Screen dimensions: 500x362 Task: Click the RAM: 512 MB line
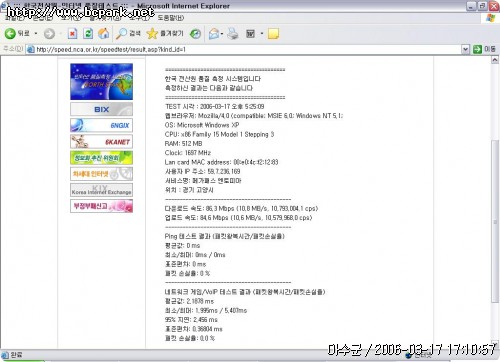coord(183,144)
